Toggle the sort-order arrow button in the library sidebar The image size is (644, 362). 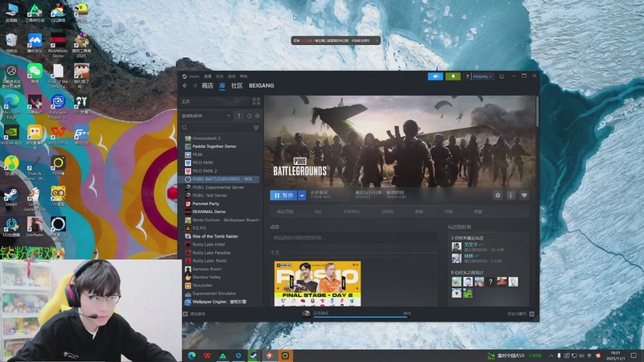(239, 116)
